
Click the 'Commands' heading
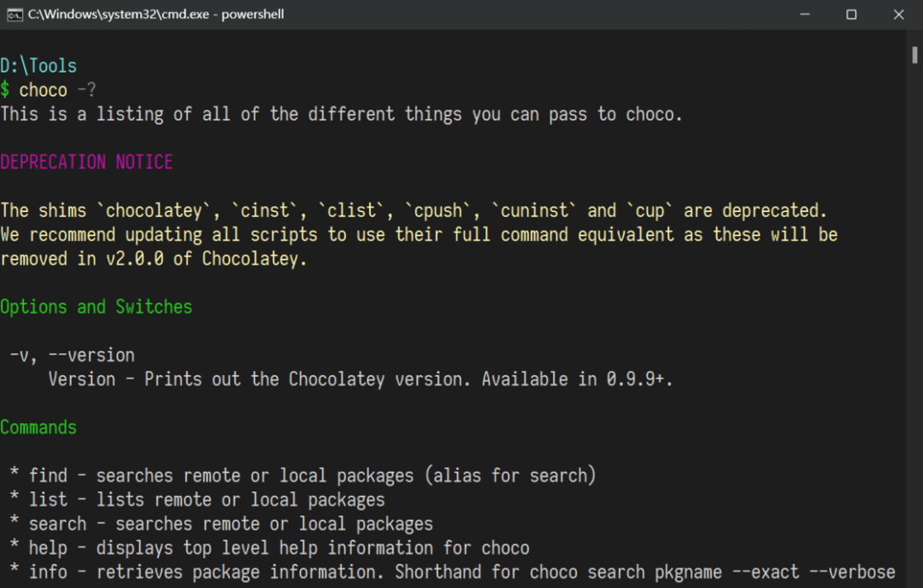[x=38, y=427]
